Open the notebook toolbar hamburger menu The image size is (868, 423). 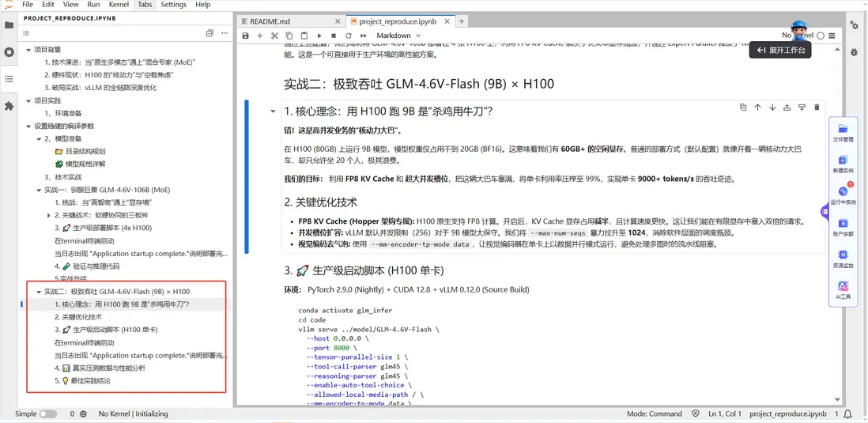click(832, 36)
